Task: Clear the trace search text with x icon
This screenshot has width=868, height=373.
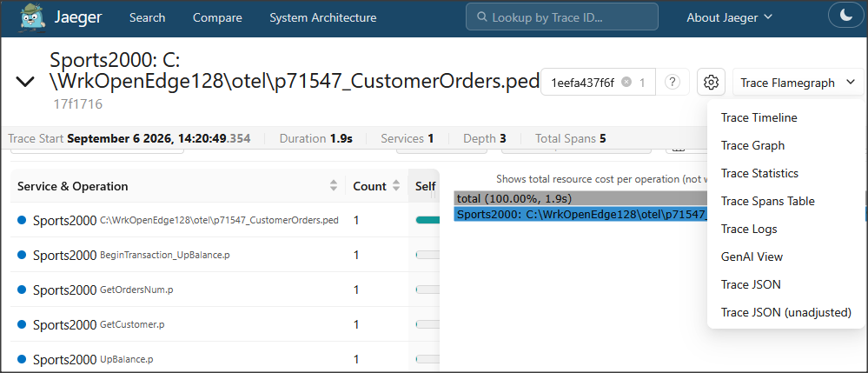Action: [x=626, y=82]
